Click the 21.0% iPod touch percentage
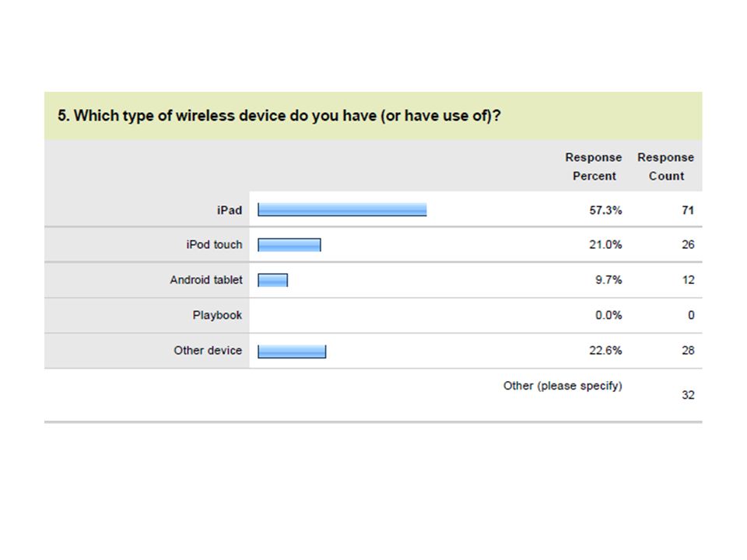Screen dimensions: 747x560 pos(605,245)
